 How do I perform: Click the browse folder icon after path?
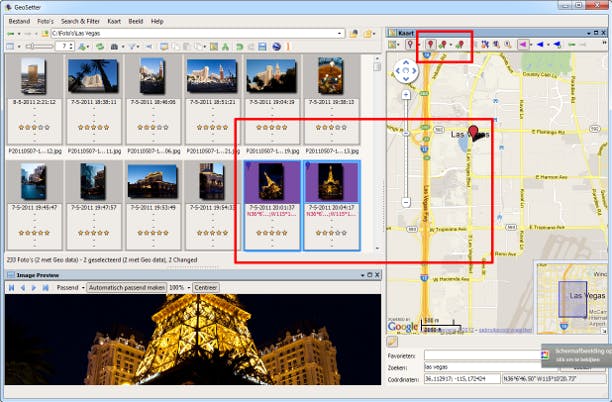pyautogui.click(x=354, y=34)
